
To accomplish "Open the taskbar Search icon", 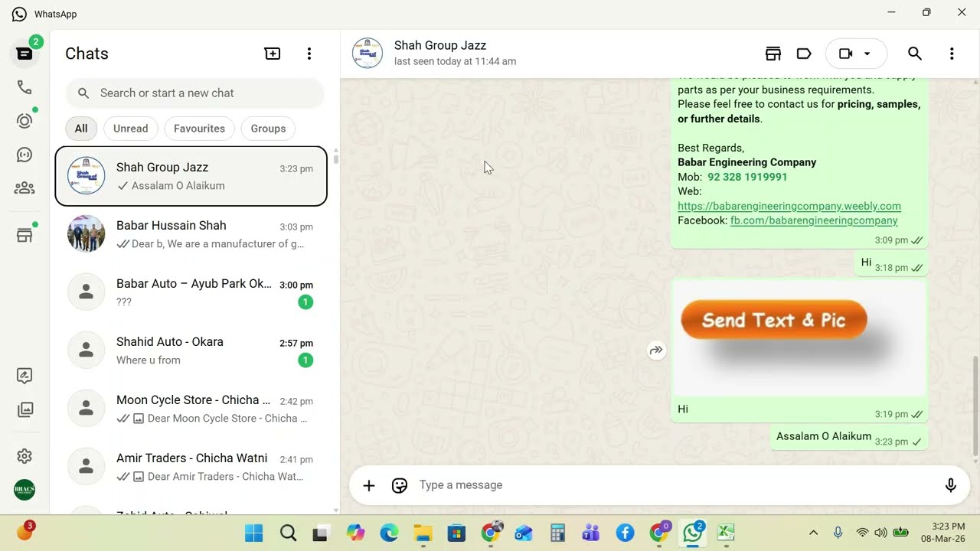I will click(288, 533).
